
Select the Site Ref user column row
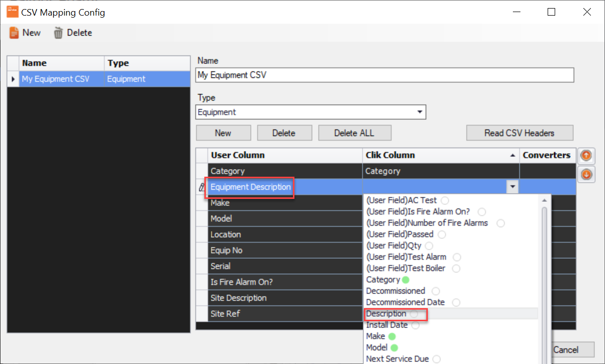click(285, 314)
